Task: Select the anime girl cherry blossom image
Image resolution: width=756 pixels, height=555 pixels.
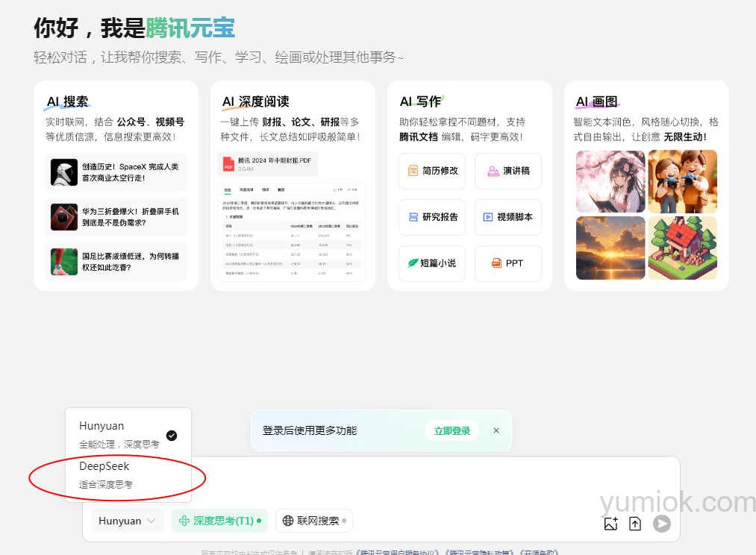Action: 610,181
